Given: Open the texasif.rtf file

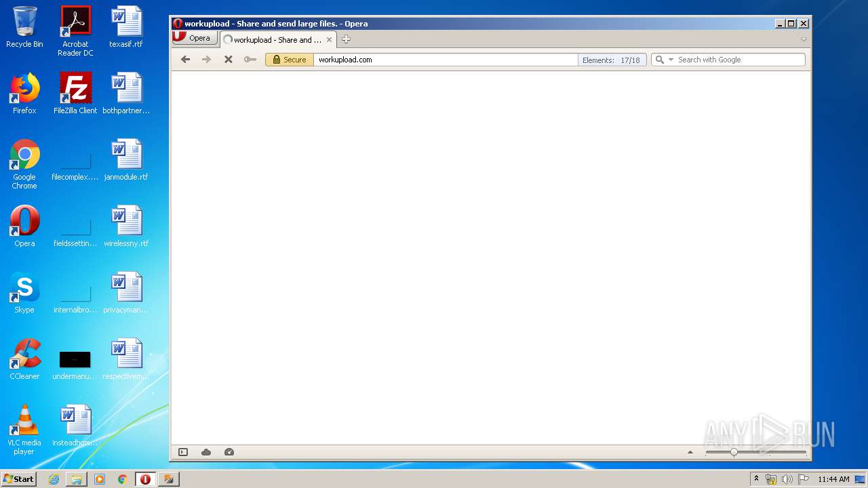Looking at the screenshot, I should click(x=126, y=27).
